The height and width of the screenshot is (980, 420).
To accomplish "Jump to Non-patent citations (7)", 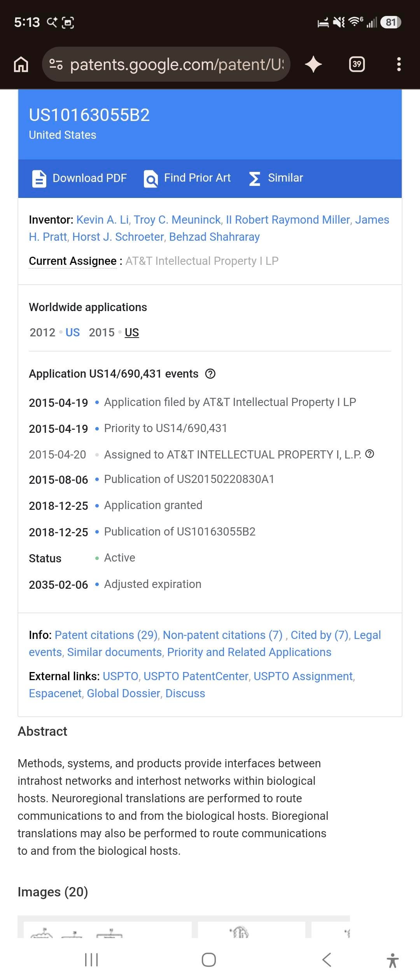I will pyautogui.click(x=222, y=635).
